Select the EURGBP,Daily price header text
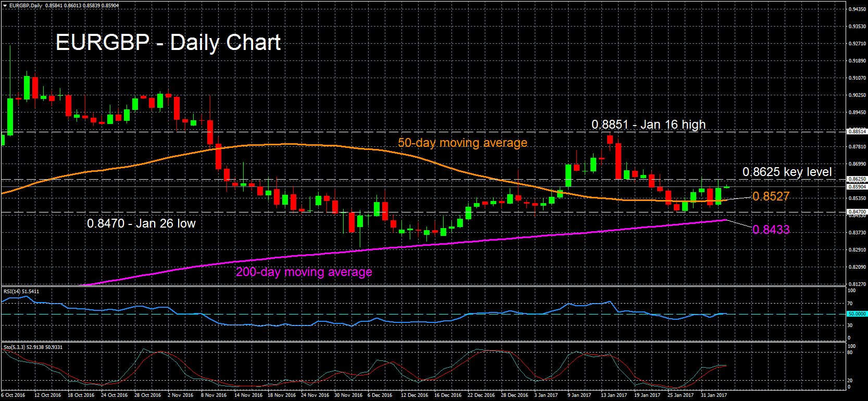This screenshot has height=401, width=868. (x=64, y=6)
